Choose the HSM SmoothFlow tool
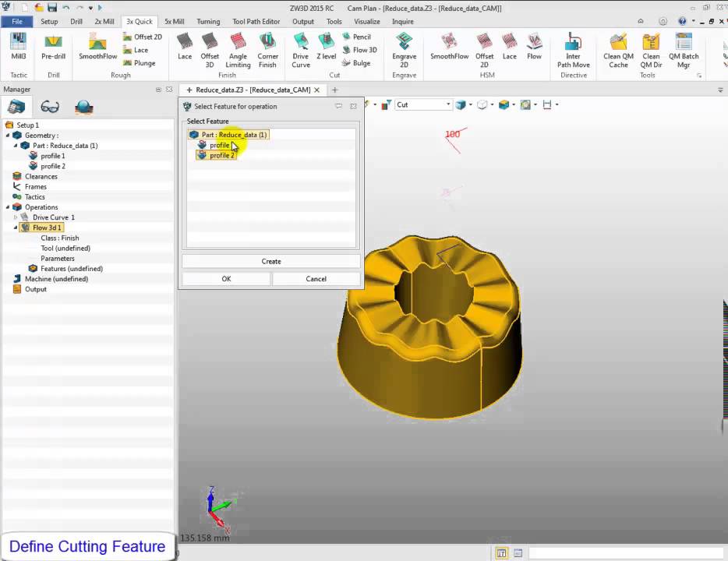 [x=449, y=47]
